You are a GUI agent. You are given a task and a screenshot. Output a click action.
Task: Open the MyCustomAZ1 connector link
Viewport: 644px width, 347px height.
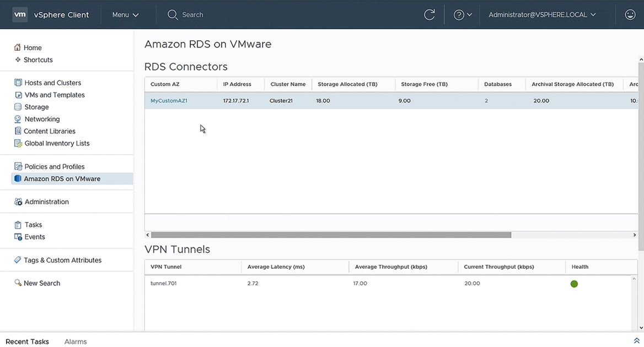pyautogui.click(x=169, y=100)
